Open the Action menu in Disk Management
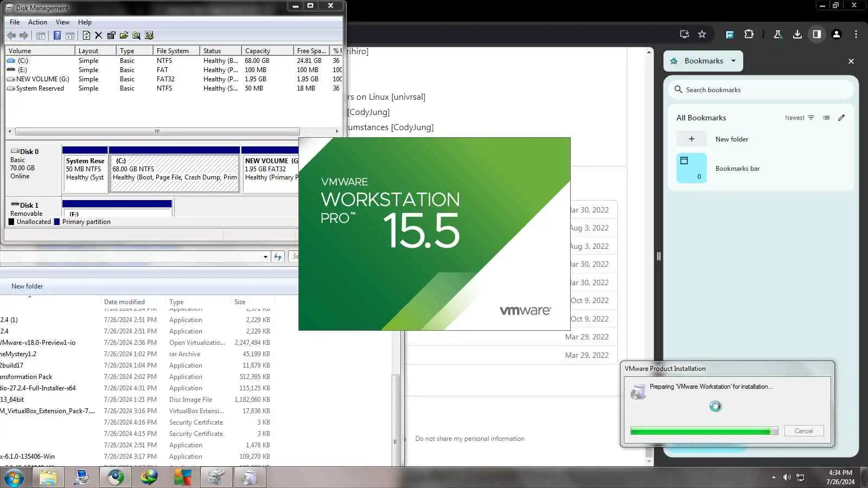This screenshot has width=868, height=488. click(37, 22)
